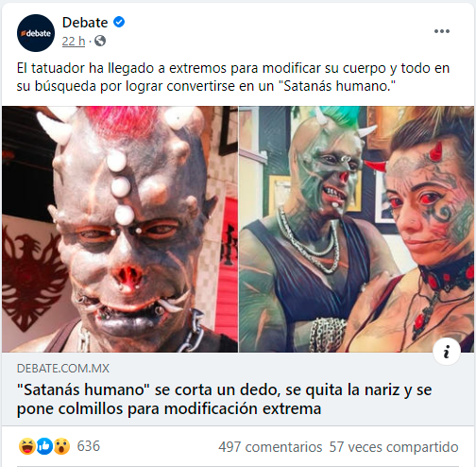476x467 pixels.
Task: Open the info 'i' button on the link preview
Action: [447, 352]
